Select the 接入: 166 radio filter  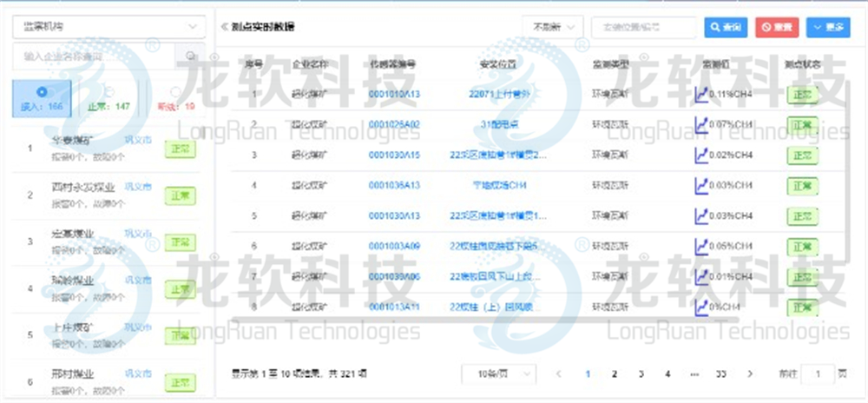[42, 91]
